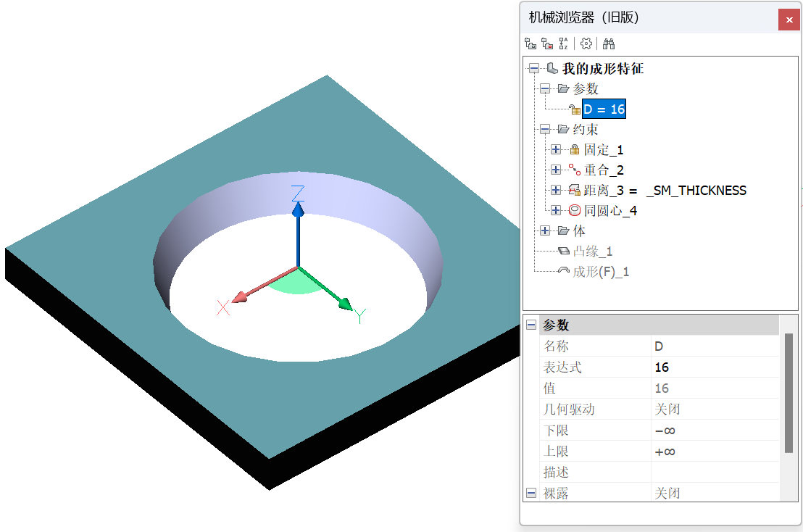This screenshot has width=803, height=532.
Task: Select the 成形(F)_1 feature
Action: tap(600, 271)
